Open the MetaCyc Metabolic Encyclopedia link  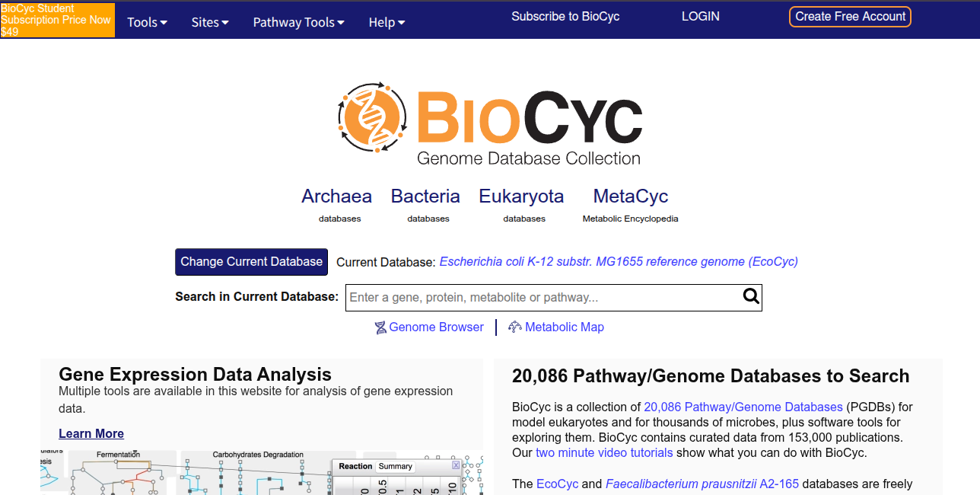point(630,196)
